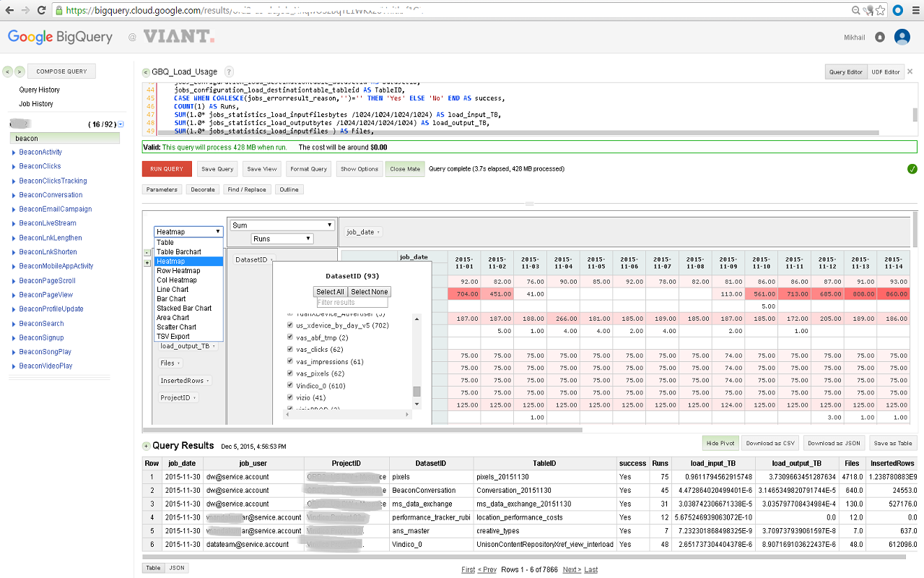
Task: Open dataset filter menu arrow next to (16/92)
Action: 121,124
